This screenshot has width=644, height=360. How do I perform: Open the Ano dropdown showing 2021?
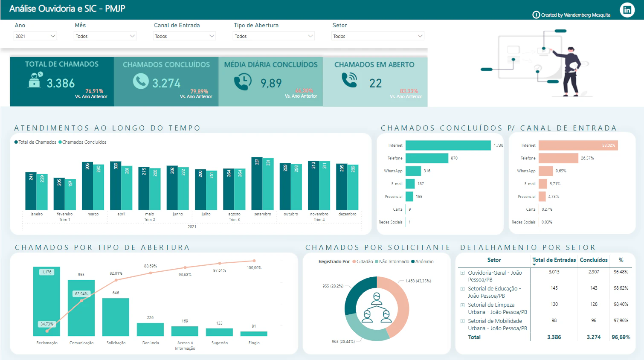click(x=35, y=36)
